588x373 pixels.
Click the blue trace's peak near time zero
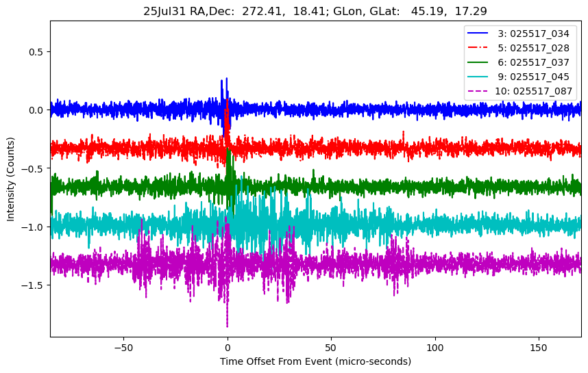[227, 79]
